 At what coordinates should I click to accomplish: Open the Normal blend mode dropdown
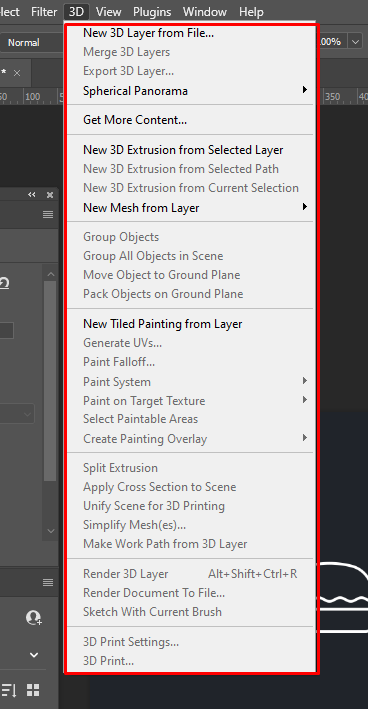click(x=32, y=42)
